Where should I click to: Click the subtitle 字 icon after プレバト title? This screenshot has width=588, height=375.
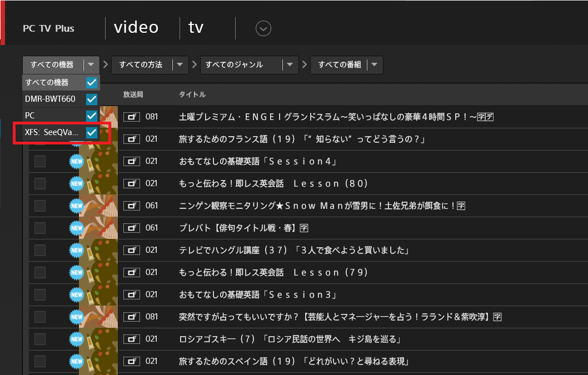pyautogui.click(x=304, y=228)
